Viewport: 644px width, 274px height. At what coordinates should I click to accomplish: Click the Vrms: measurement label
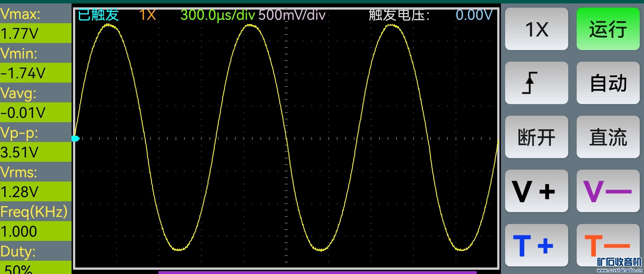[19, 172]
